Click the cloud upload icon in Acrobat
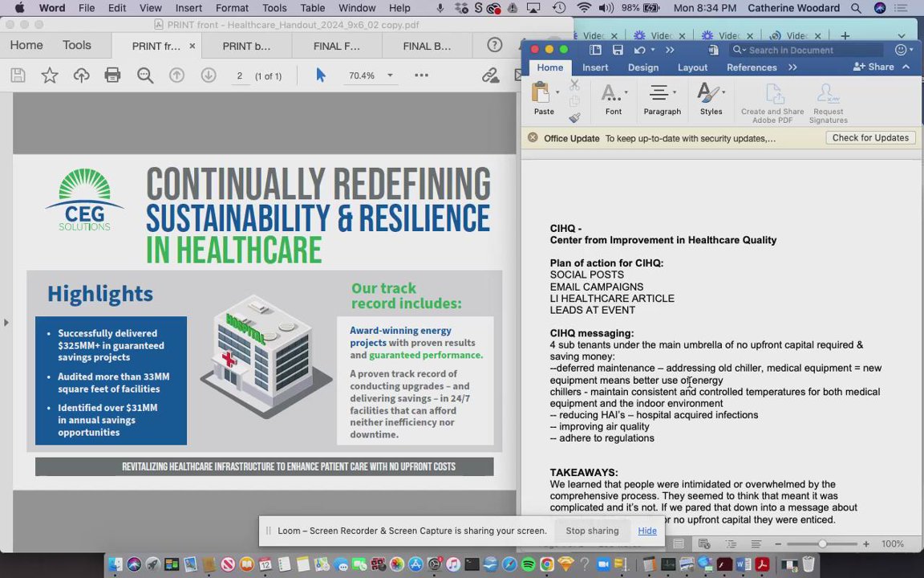Image resolution: width=924 pixels, height=578 pixels. (x=81, y=75)
